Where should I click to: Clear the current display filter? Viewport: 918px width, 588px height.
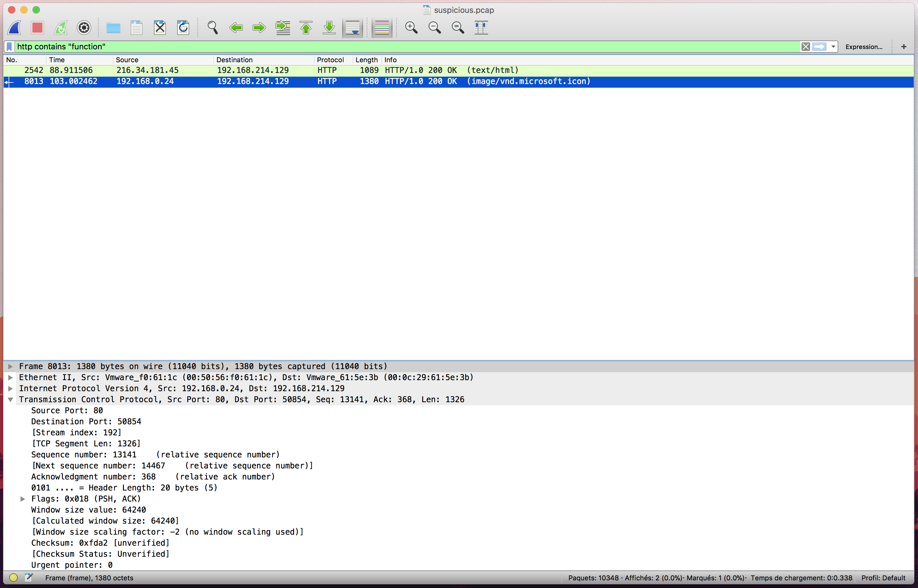(x=806, y=47)
